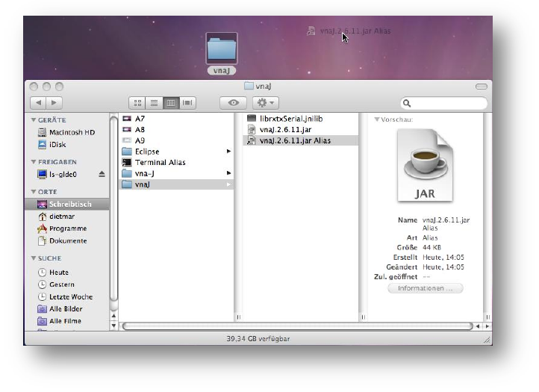The height and width of the screenshot is (392, 539).
Task: Click the '44 KB' Größe value
Action: [x=431, y=247]
